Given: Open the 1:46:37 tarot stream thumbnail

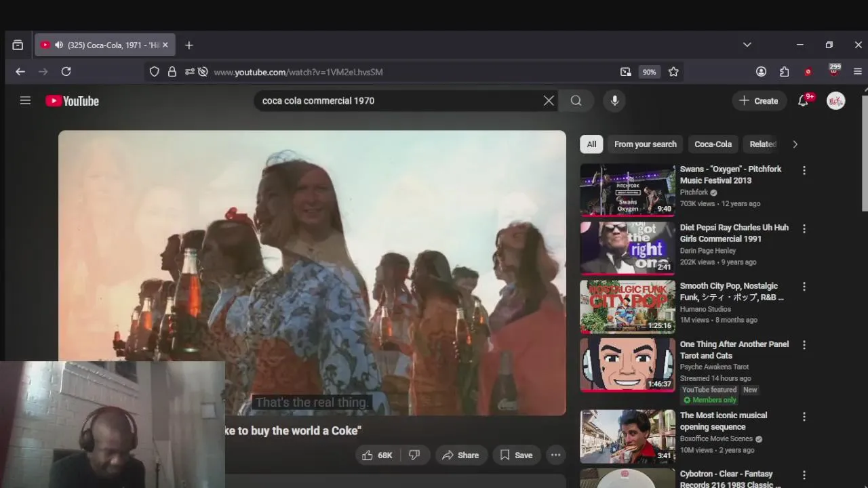Looking at the screenshot, I should (x=627, y=365).
